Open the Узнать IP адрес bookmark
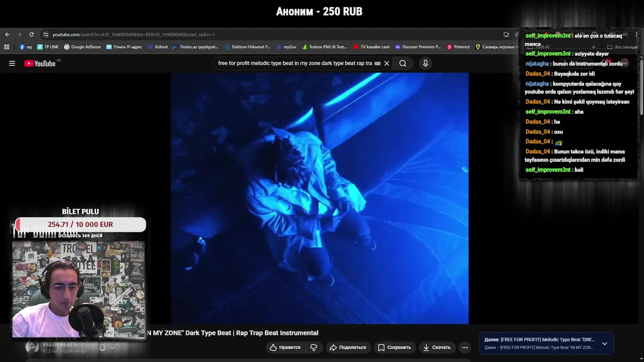Viewport: 644px width, 362px height. pos(124,47)
